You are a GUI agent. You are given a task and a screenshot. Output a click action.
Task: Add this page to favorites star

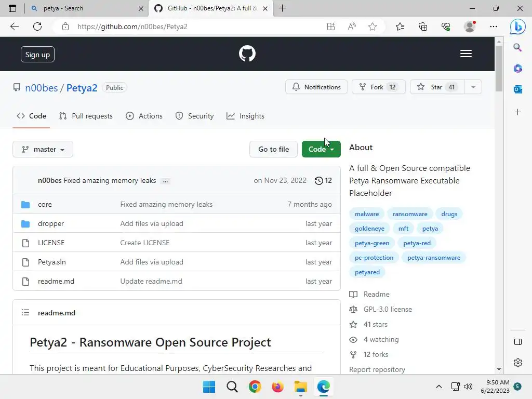tap(373, 26)
